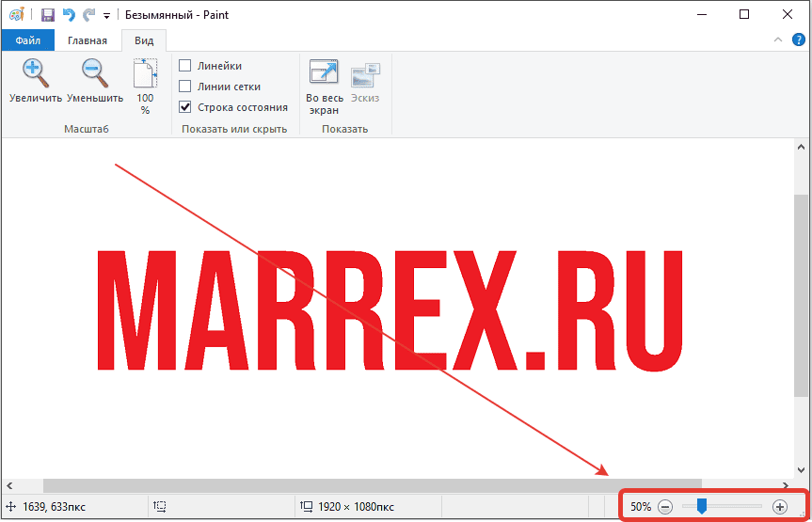This screenshot has width=812, height=522.
Task: Click the Эскиз thumbnail icon
Action: tap(366, 75)
